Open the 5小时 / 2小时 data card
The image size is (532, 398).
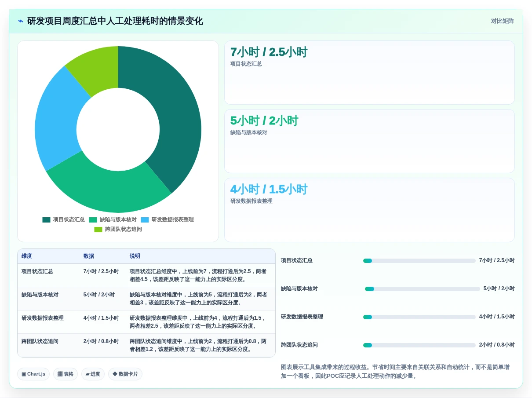coord(369,141)
